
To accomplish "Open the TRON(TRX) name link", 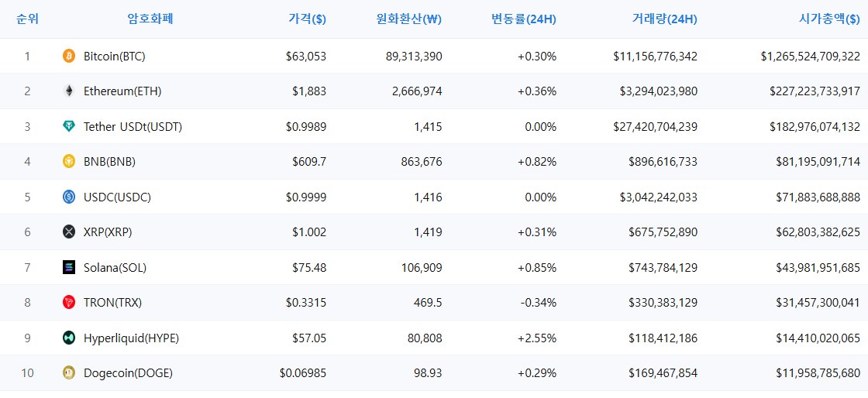I will (x=113, y=302).
